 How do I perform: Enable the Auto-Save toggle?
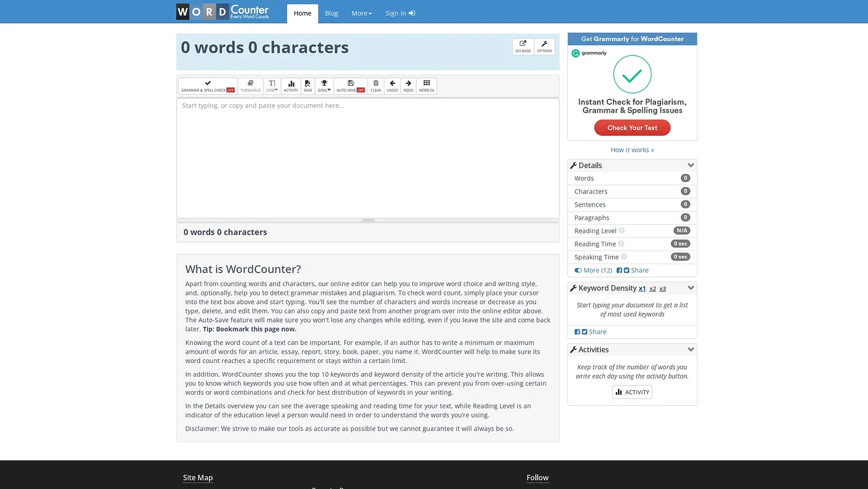(x=350, y=86)
